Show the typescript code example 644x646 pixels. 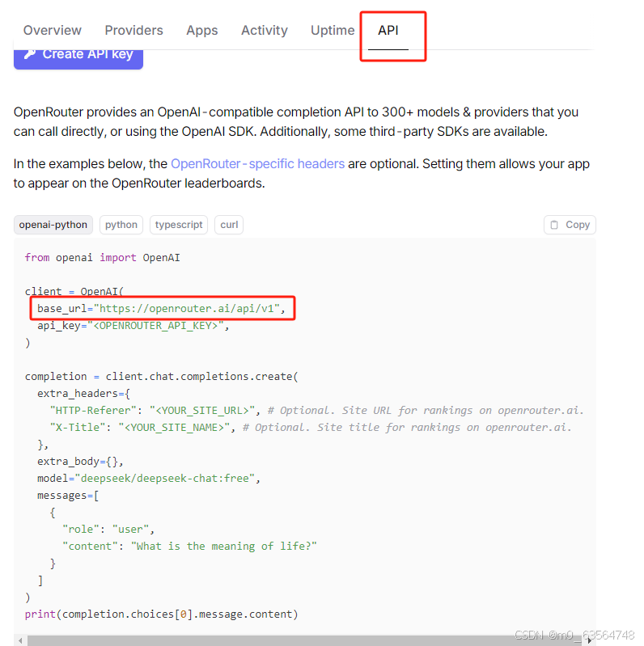[x=179, y=225]
